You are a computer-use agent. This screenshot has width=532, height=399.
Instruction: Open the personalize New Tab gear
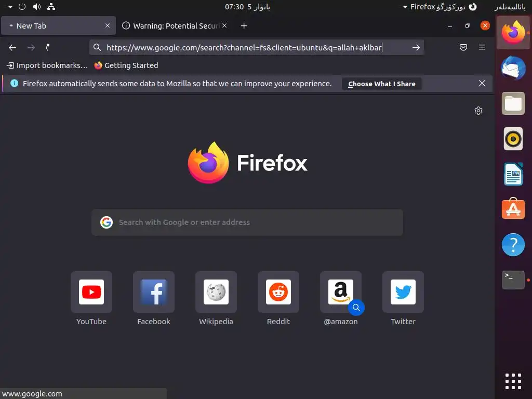pos(478,111)
